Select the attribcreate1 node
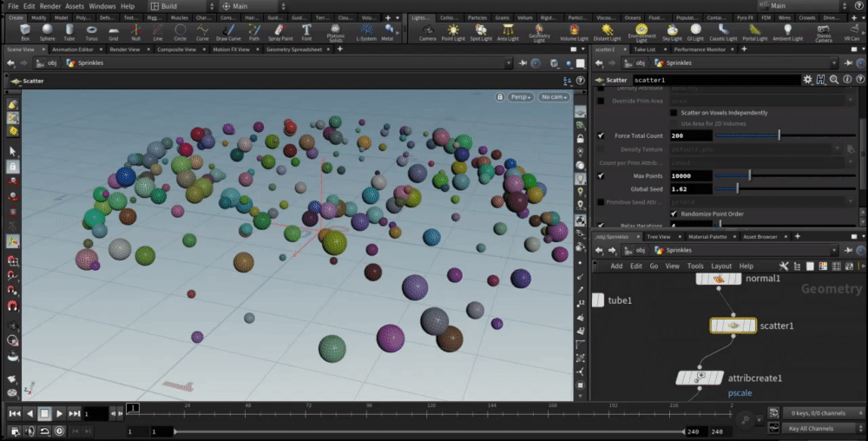Screen dimensions: 868x441 [700, 378]
